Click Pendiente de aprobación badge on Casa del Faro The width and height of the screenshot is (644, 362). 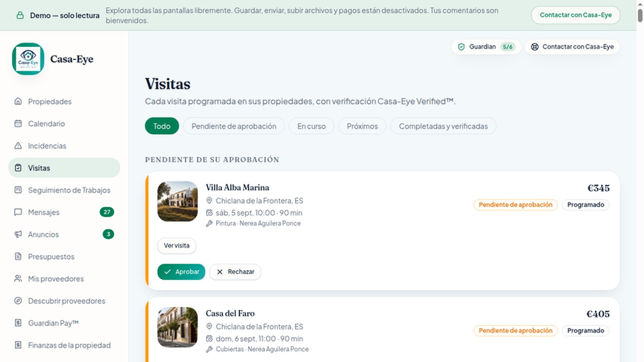(x=516, y=330)
